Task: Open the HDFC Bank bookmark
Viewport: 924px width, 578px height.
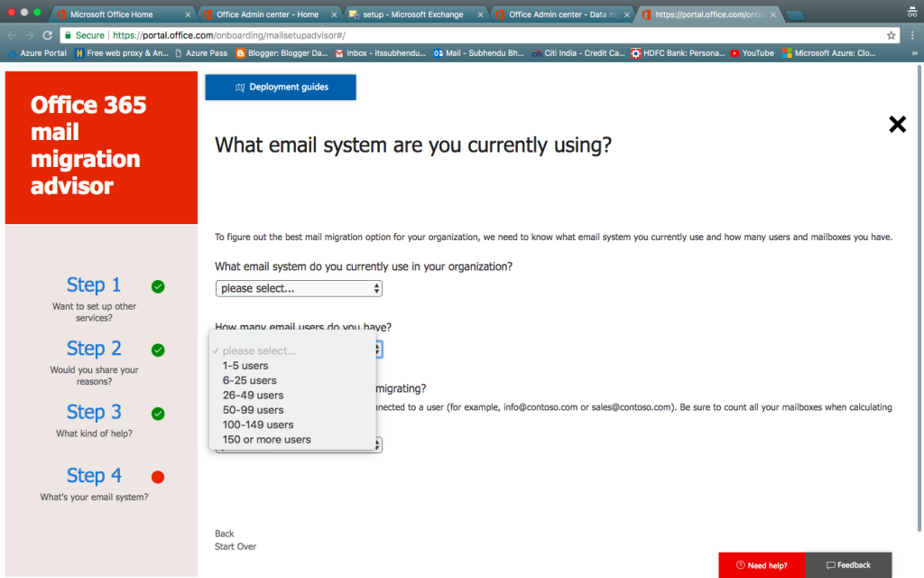Action: [x=678, y=53]
